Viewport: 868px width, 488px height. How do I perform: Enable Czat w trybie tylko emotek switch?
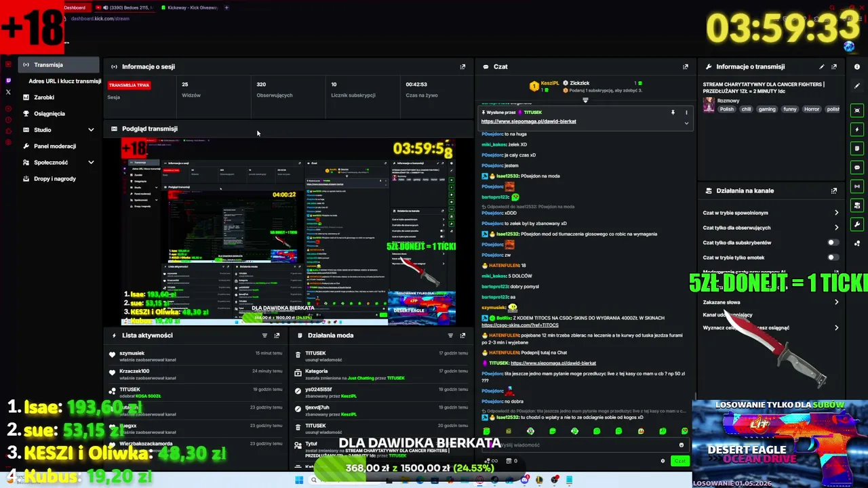coord(832,258)
